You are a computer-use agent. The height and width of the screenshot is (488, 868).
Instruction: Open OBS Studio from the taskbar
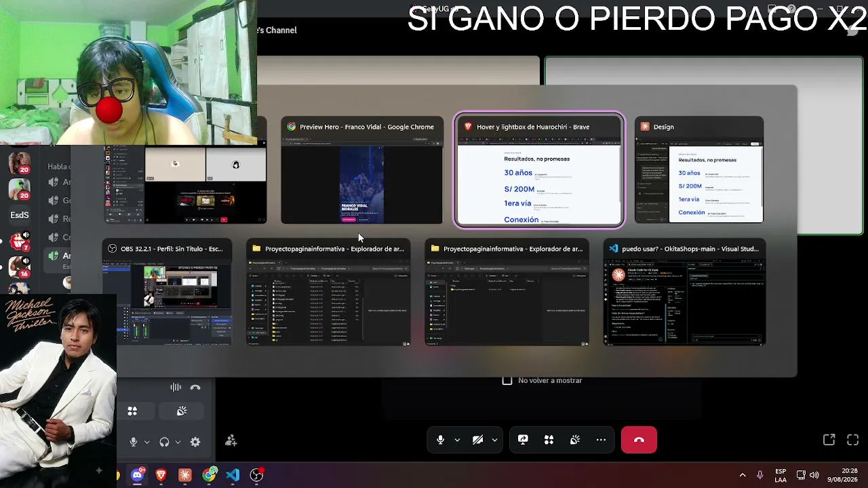(x=257, y=475)
